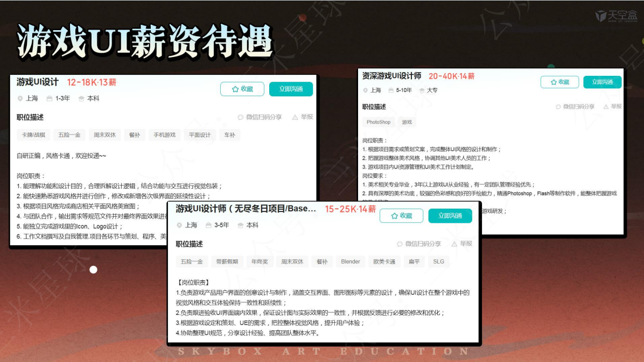Viewport: 644px width, 362px height.
Task: Click the 举报 warning icon in 15-25K job card
Action: pos(454,244)
